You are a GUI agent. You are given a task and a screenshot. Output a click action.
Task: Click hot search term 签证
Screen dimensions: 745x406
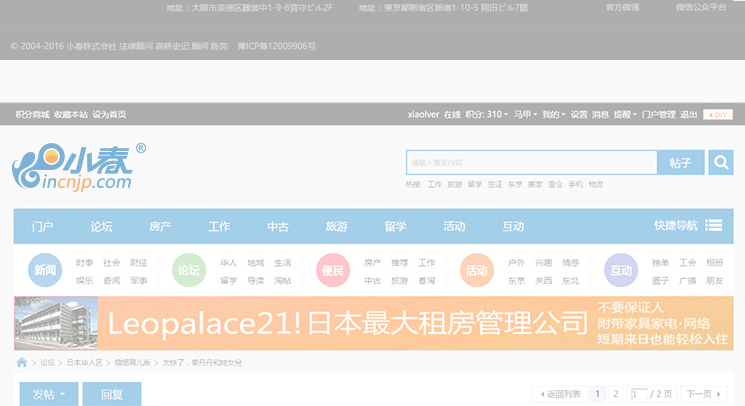pyautogui.click(x=495, y=184)
